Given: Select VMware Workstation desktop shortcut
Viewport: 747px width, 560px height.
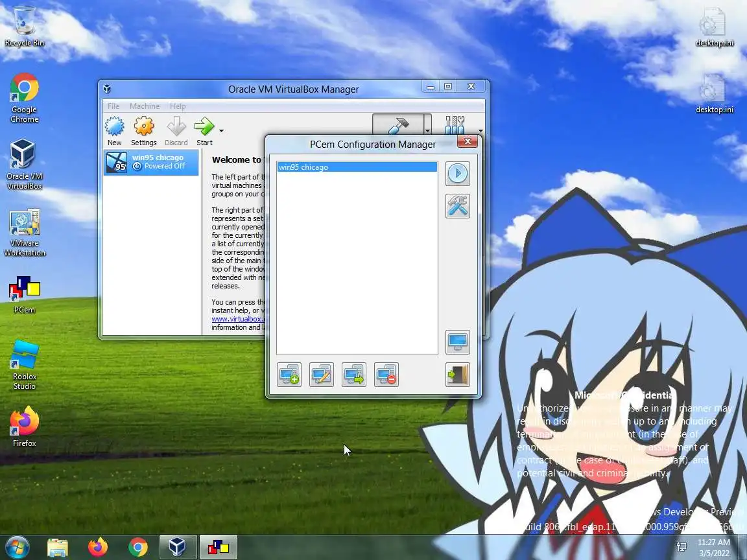Looking at the screenshot, I should [x=24, y=233].
